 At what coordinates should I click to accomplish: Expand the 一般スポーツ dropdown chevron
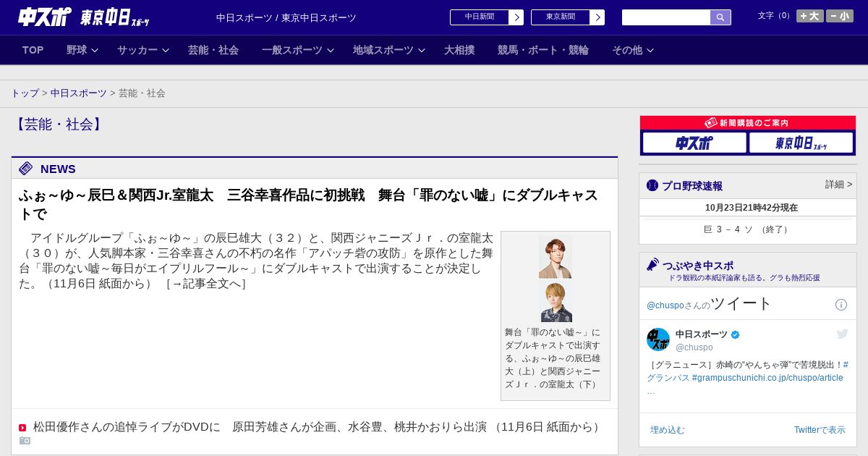point(331,51)
